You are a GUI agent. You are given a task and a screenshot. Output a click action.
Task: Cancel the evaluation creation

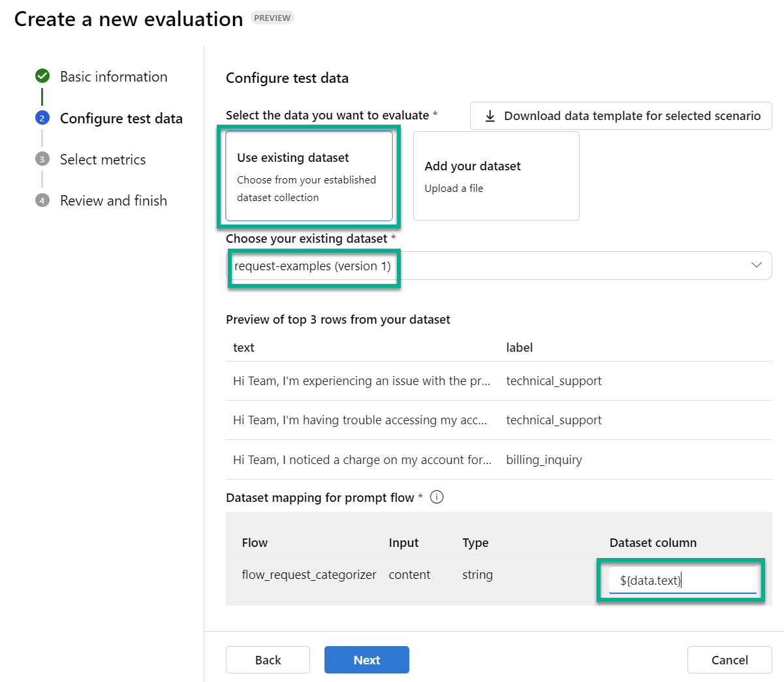pos(729,660)
